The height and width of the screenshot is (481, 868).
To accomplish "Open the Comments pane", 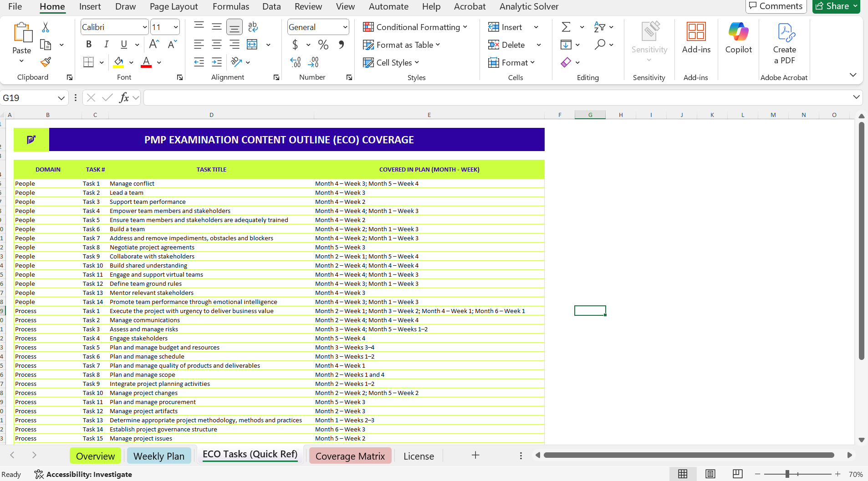I will tap(776, 6).
